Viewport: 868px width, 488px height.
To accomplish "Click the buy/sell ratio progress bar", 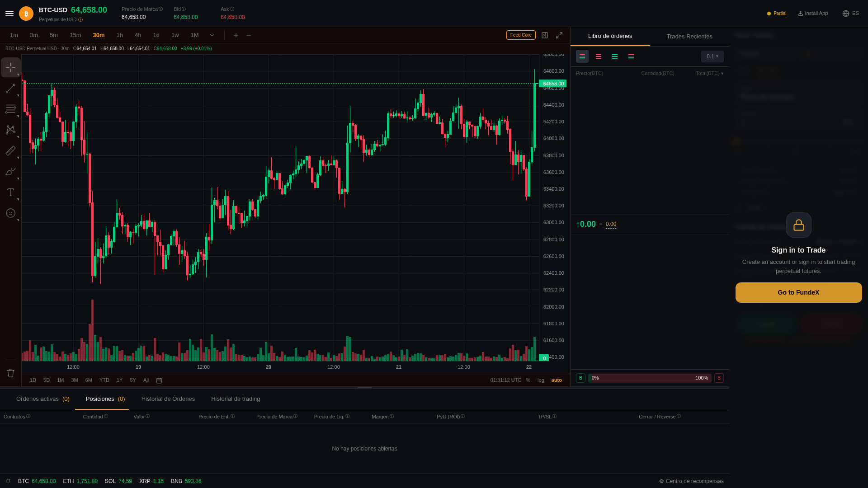I will click(x=650, y=378).
